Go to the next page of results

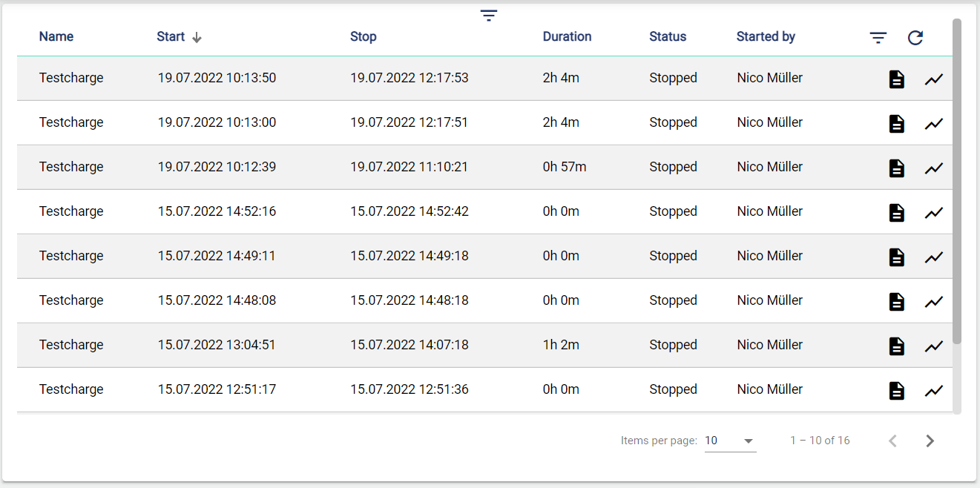(x=930, y=441)
